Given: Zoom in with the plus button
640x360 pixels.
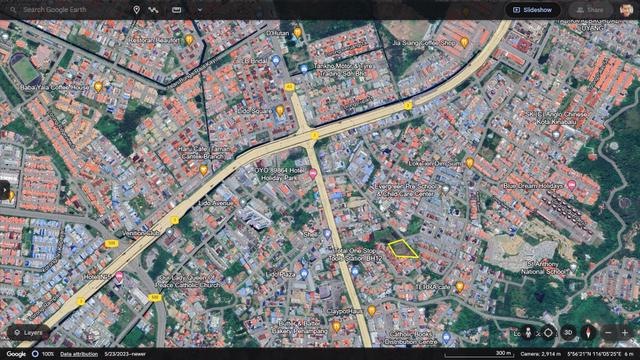Looking at the screenshot, I should pyautogui.click(x=624, y=333).
